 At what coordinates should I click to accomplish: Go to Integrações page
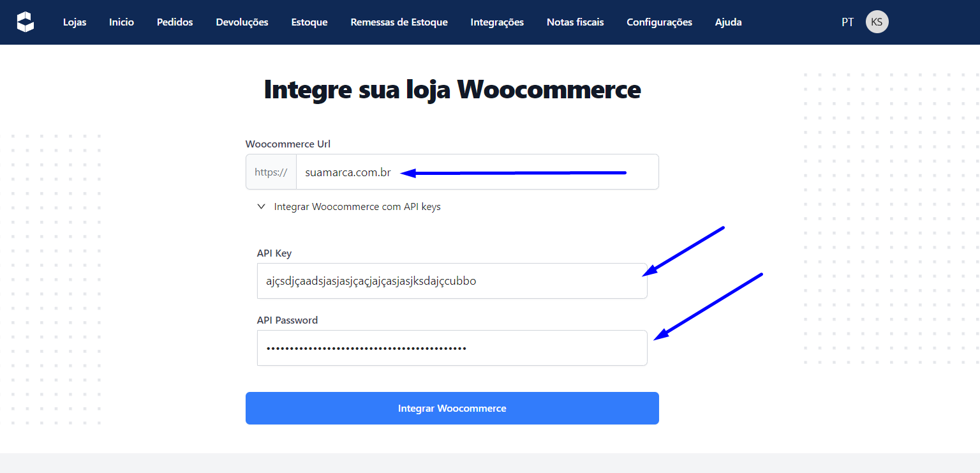coord(497,22)
